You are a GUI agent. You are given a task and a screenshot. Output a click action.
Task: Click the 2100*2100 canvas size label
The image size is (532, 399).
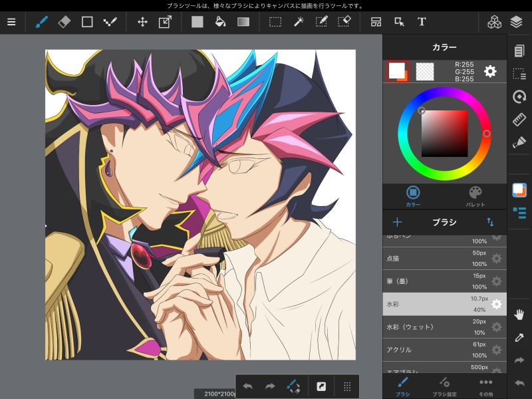[x=219, y=394]
